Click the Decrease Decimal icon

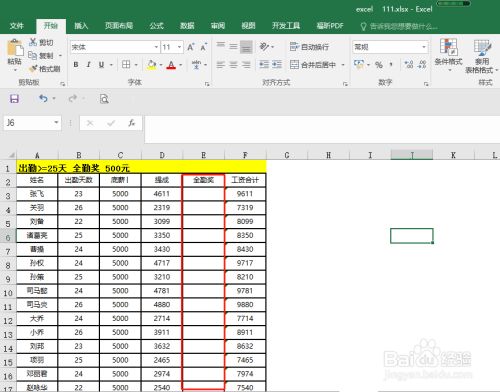pyautogui.click(x=422, y=65)
